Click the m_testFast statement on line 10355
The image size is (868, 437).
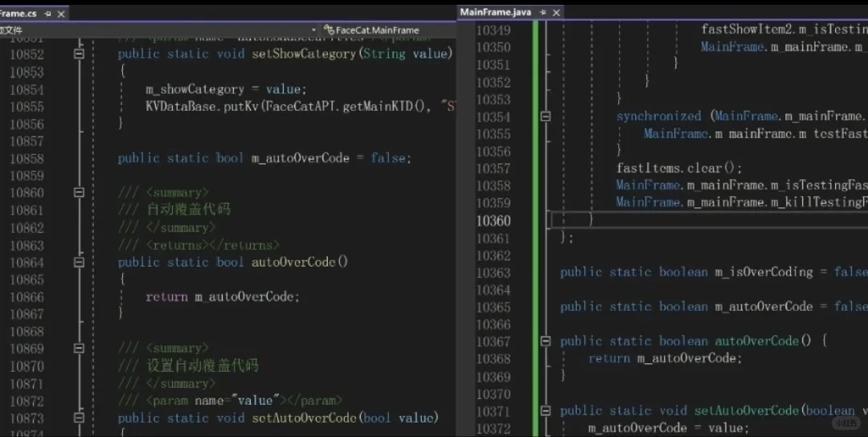coord(755,134)
